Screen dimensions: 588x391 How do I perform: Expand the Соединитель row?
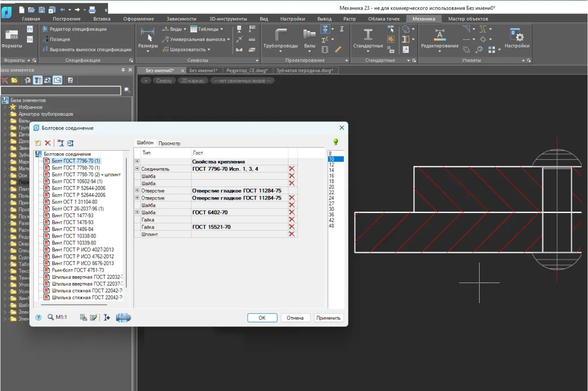click(x=137, y=169)
